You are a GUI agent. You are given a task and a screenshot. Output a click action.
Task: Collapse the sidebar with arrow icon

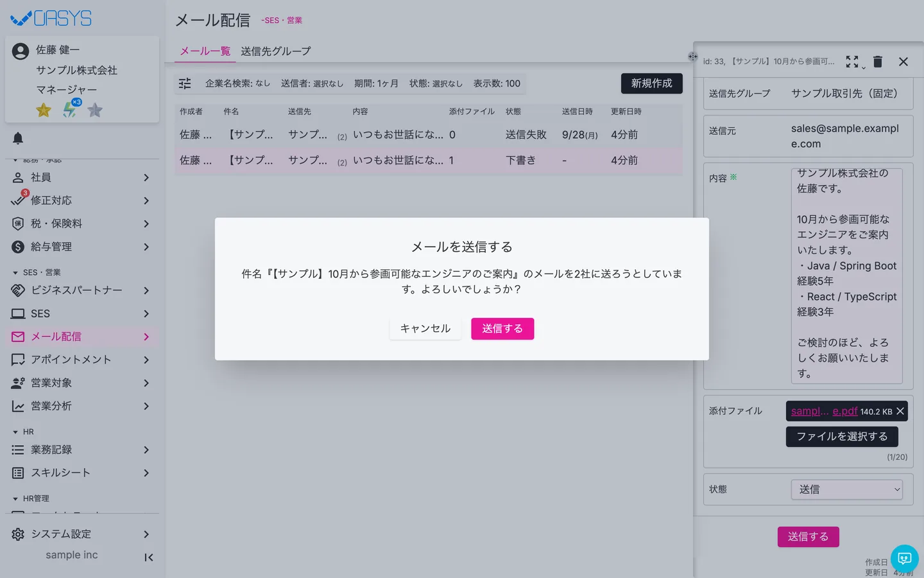pos(149,557)
